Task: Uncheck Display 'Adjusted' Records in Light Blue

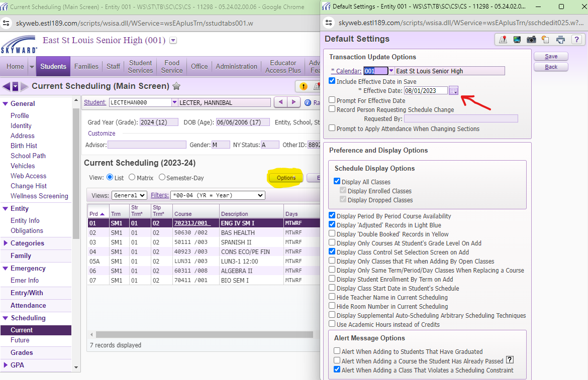Action: point(332,225)
